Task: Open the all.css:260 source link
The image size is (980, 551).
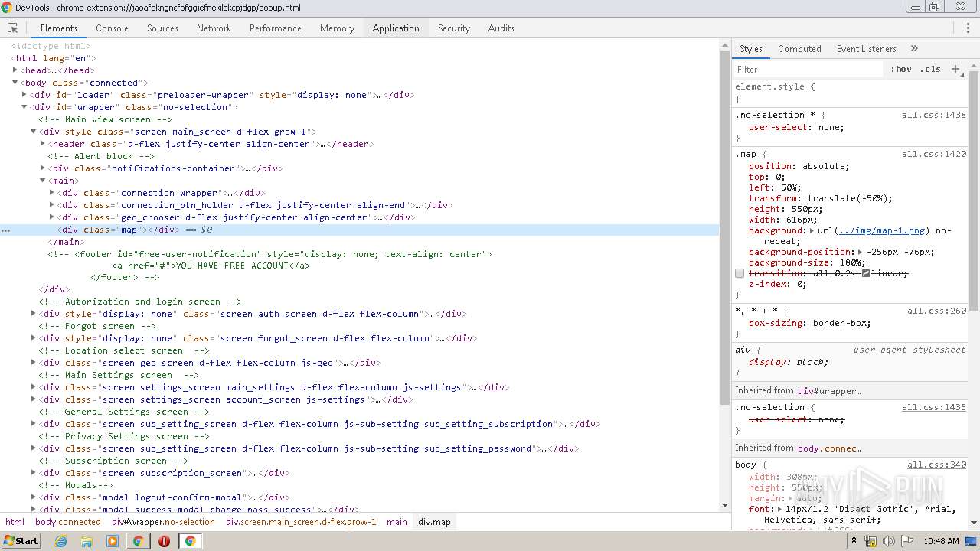Action: (936, 311)
